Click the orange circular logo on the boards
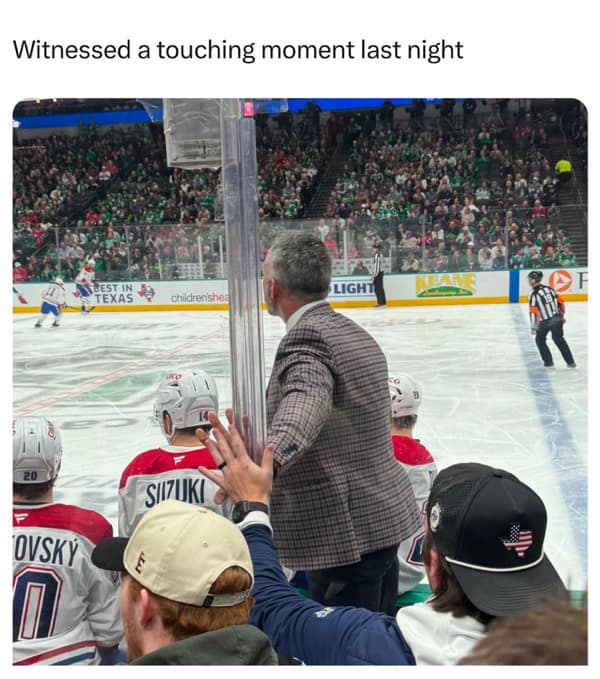The height and width of the screenshot is (679, 600). [x=561, y=280]
